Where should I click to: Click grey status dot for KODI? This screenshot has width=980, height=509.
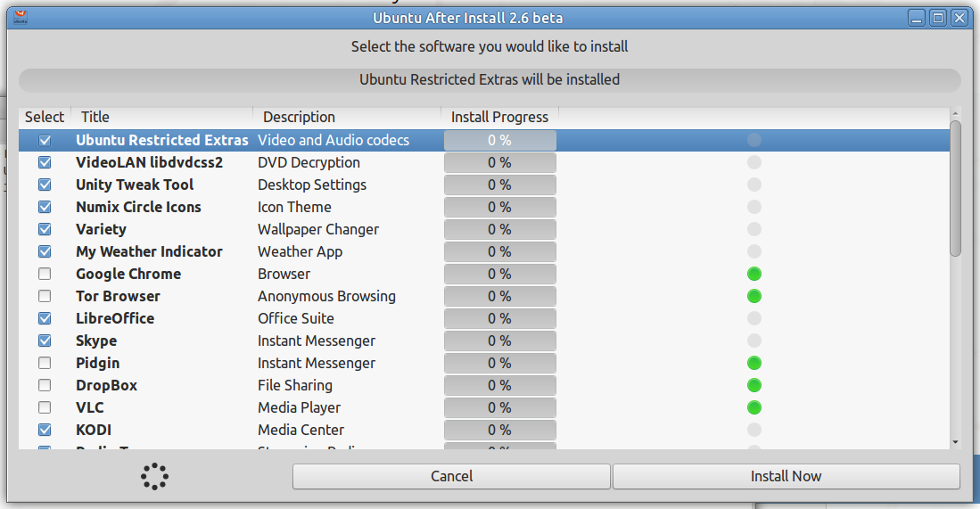[x=754, y=430]
